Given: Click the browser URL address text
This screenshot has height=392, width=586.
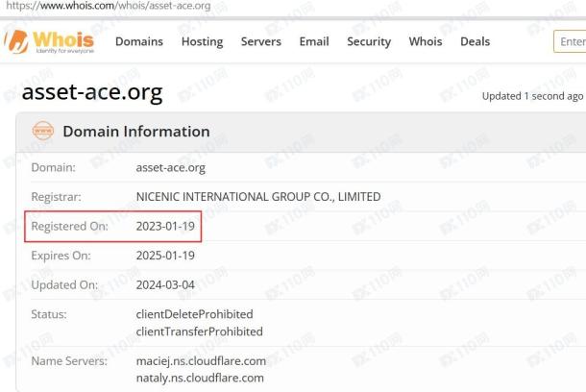Looking at the screenshot, I should (109, 6).
